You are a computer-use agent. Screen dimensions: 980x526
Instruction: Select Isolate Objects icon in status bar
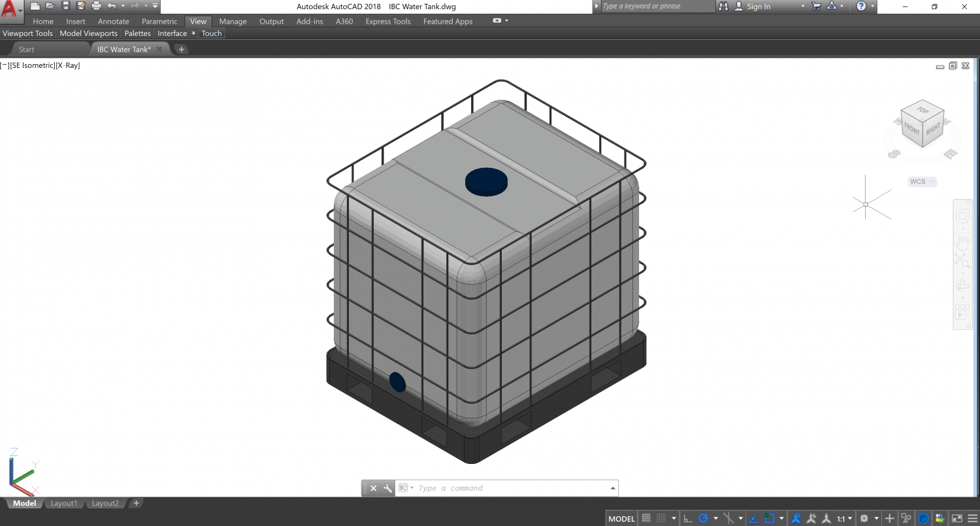[907, 518]
